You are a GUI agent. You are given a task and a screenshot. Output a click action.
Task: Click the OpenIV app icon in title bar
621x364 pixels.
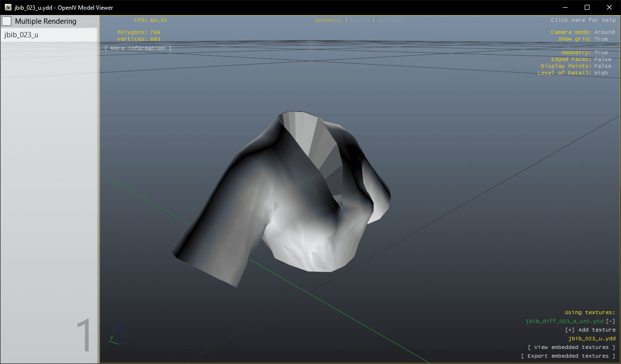click(8, 7)
